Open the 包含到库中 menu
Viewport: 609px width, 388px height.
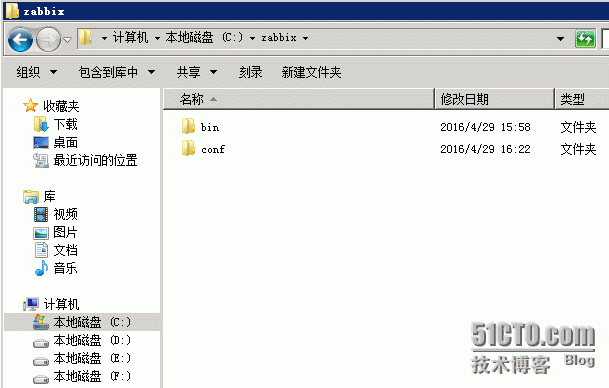[x=117, y=72]
